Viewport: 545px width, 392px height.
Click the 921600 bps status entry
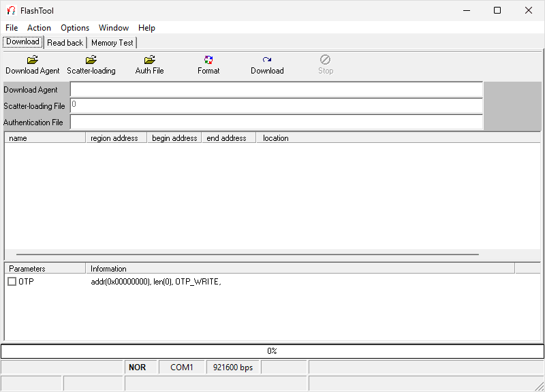pos(233,367)
